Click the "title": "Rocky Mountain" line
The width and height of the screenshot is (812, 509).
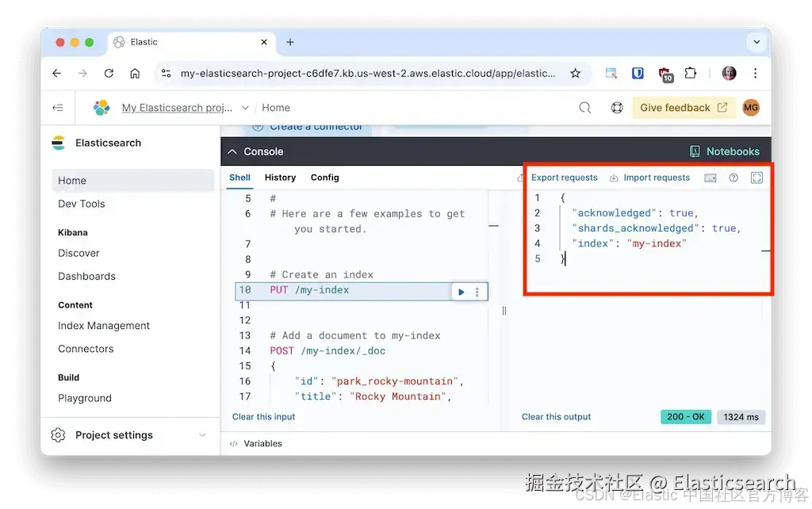click(373, 396)
